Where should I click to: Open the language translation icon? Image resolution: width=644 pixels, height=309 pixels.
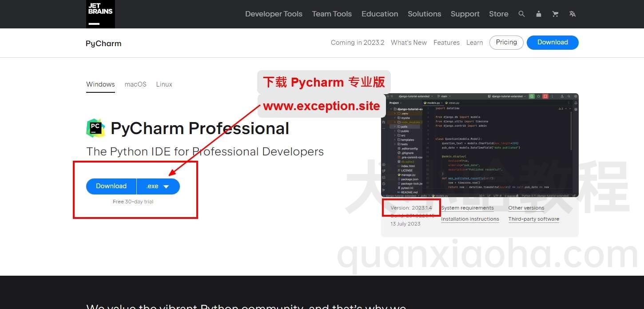572,14
